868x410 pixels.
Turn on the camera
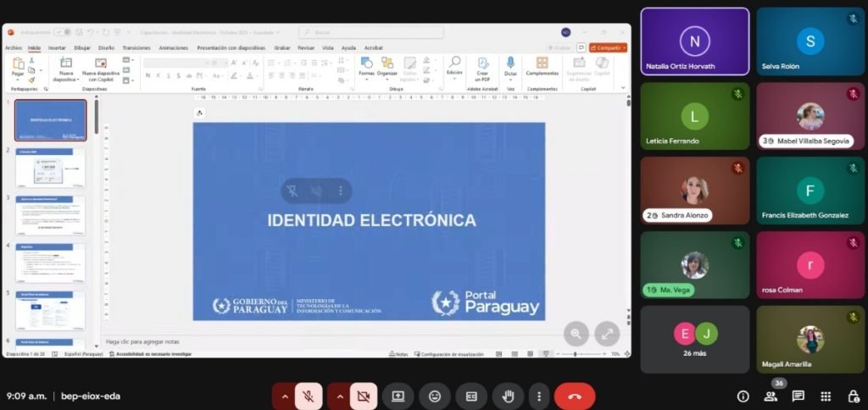(363, 396)
